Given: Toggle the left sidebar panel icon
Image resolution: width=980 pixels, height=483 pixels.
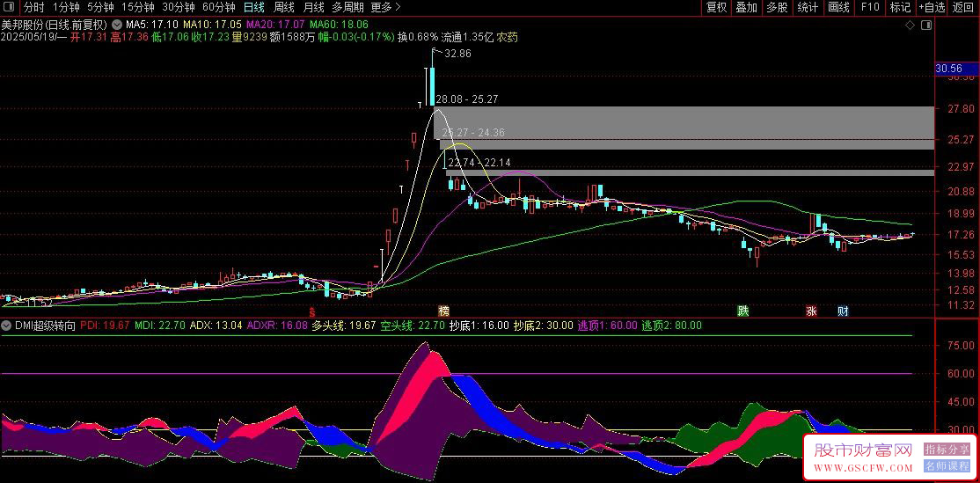Looking at the screenshot, I should click(8, 8).
